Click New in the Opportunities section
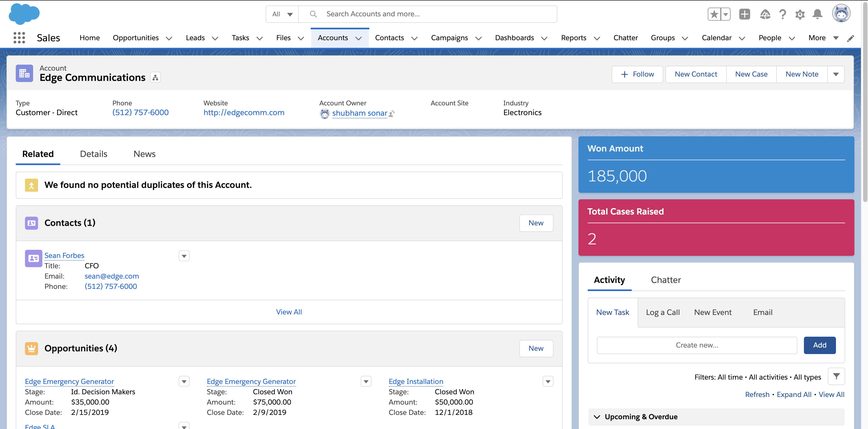The width and height of the screenshot is (868, 429). coord(536,348)
